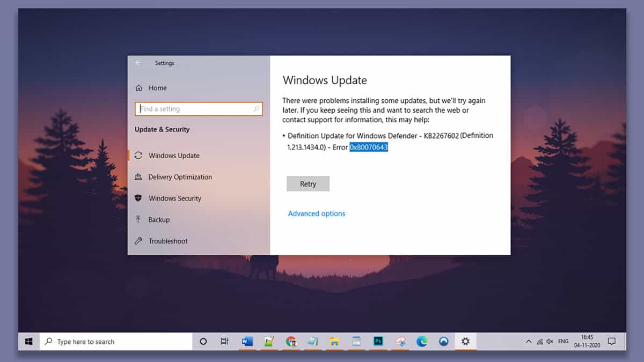Show hidden system tray icons
The image size is (644, 362).
coord(529,341)
